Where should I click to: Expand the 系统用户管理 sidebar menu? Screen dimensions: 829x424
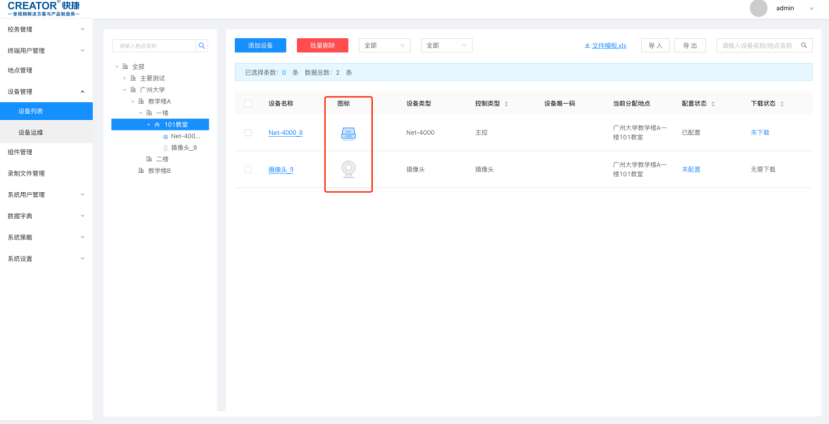point(50,194)
